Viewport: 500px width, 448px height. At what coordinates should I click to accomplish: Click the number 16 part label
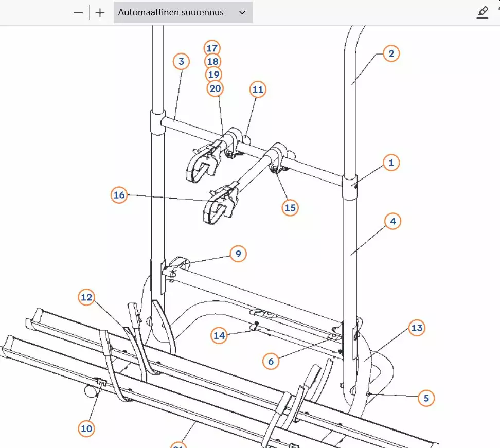(119, 195)
